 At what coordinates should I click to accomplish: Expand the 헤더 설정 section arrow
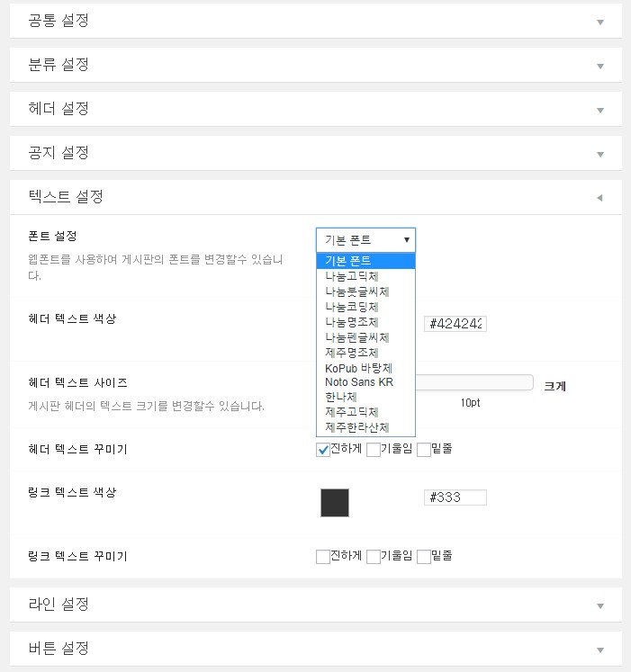[600, 111]
